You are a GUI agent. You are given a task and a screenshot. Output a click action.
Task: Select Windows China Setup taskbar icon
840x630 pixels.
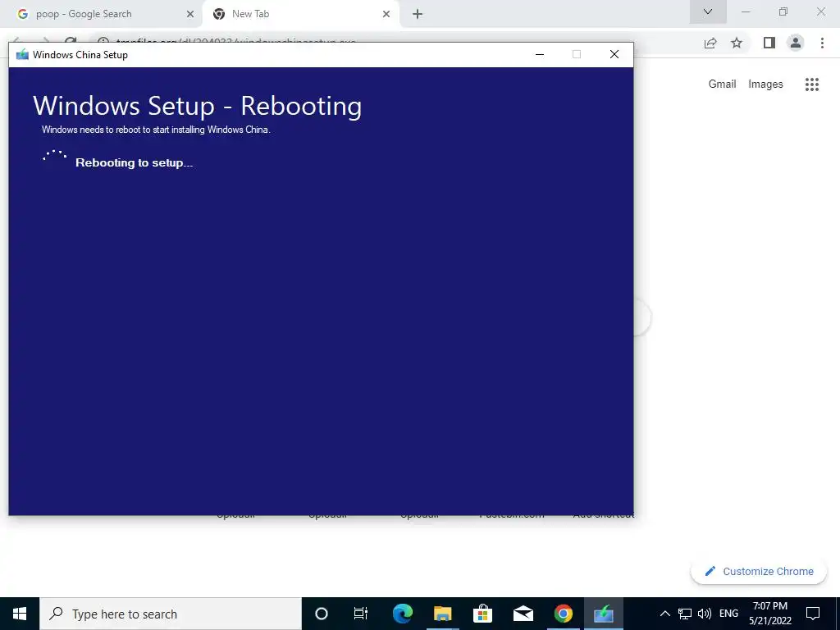tap(603, 614)
